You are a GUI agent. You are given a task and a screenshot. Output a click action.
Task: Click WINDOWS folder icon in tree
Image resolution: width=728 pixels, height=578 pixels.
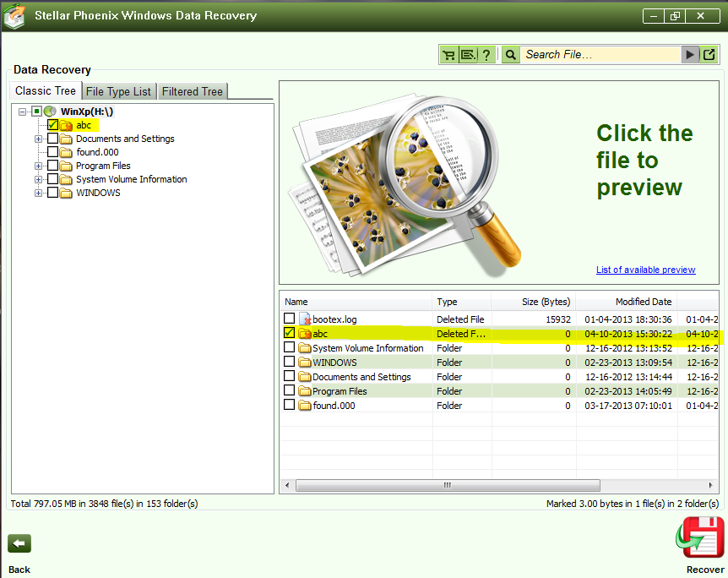66,193
